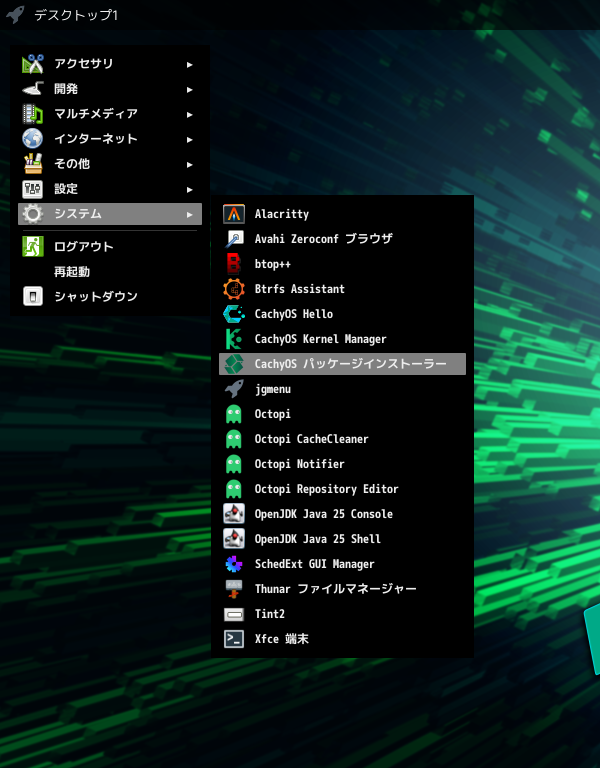Image resolution: width=600 pixels, height=768 pixels.
Task: Expand the アクセサリ submenu arrow
Action: pos(190,64)
